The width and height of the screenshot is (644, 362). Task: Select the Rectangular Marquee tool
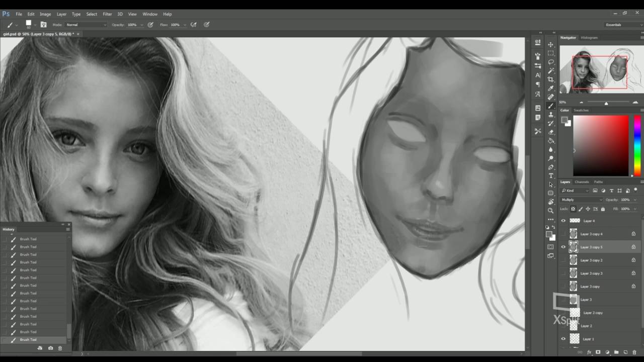pos(551,53)
